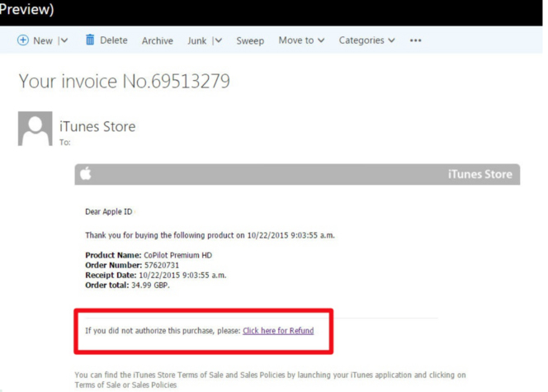Click the iTunes Store banner text

[x=480, y=174]
